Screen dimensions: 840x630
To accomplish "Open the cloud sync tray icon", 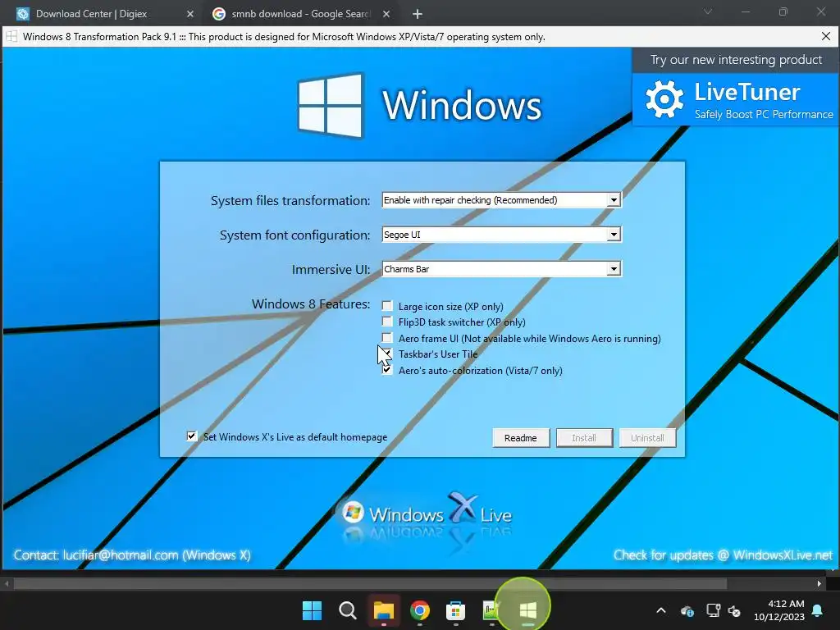I will pyautogui.click(x=687, y=610).
